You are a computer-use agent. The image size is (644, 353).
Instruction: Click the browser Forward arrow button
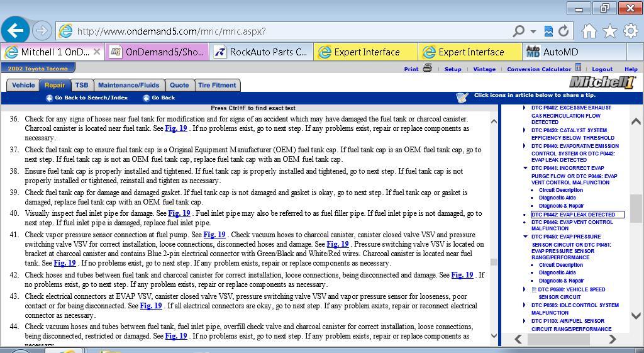42,30
